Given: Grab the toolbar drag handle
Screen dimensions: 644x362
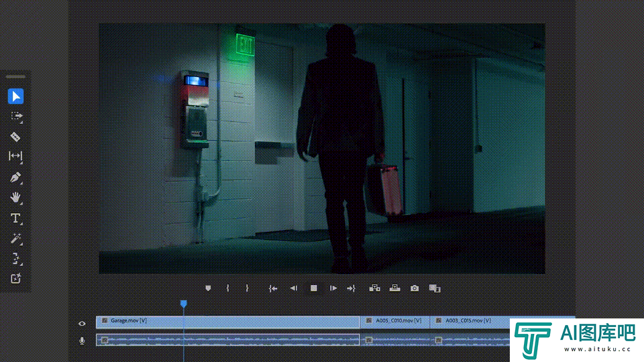Looking at the screenshot, I should click(15, 76).
